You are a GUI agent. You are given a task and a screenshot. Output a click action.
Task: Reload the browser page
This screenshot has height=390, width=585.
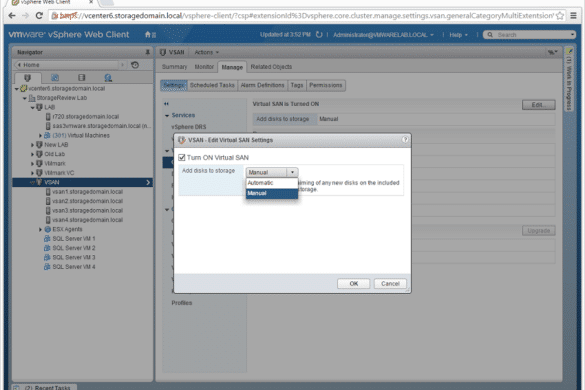tap(39, 15)
